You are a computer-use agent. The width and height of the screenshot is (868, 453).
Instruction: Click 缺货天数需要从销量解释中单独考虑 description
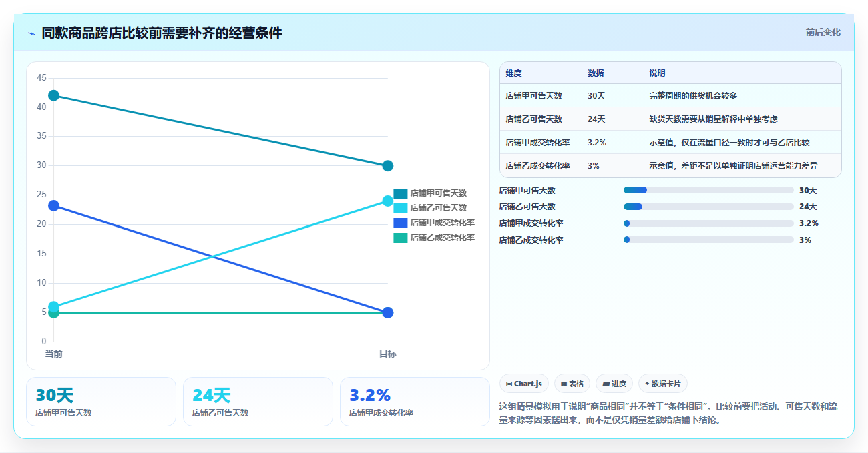713,119
